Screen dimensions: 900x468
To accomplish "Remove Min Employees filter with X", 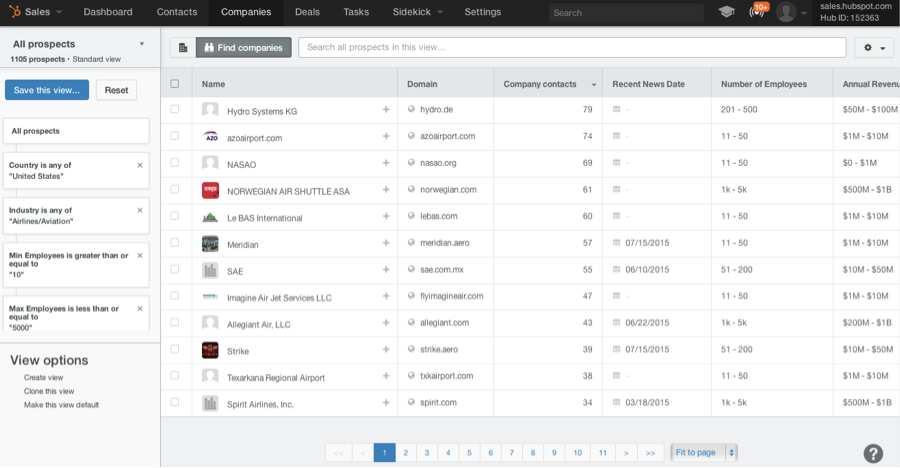I will [x=140, y=256].
